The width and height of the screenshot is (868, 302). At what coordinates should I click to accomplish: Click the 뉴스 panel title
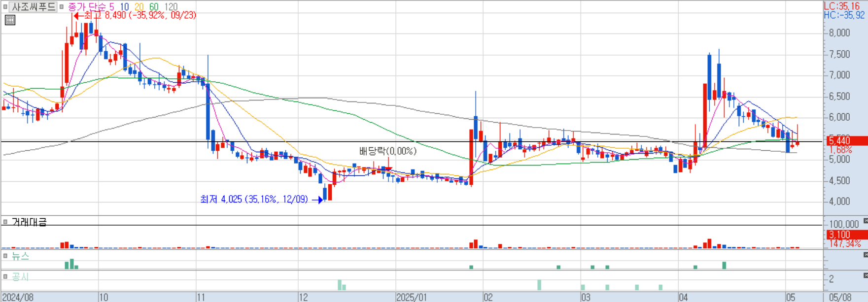20,256
